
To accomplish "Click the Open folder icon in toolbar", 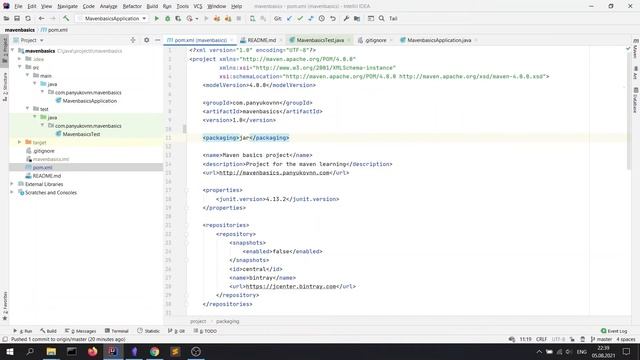I will point(6,18).
